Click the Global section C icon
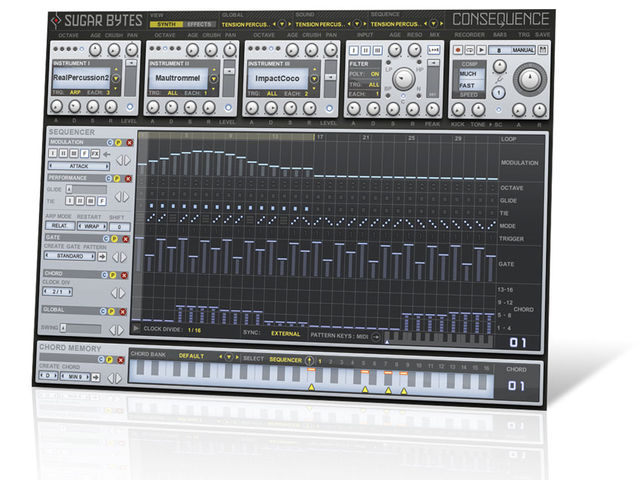640x480 pixels. (x=103, y=311)
